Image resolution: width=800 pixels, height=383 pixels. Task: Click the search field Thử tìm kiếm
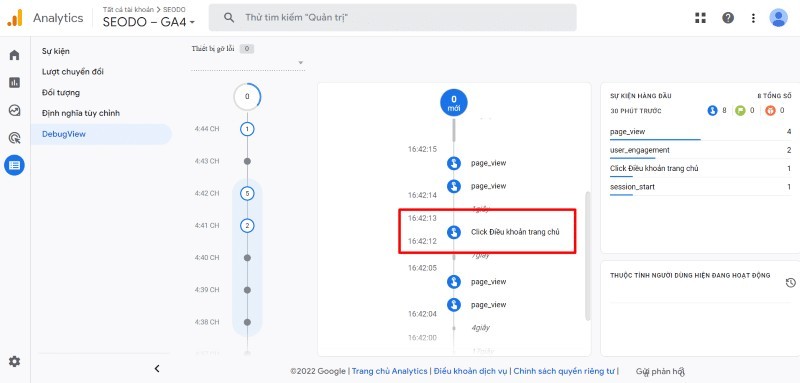[x=393, y=18]
